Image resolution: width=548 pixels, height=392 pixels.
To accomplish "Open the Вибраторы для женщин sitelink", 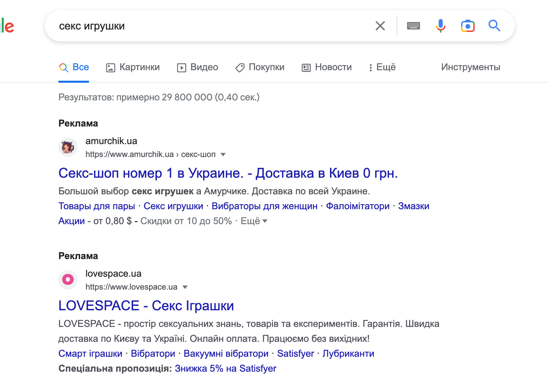I will (264, 206).
